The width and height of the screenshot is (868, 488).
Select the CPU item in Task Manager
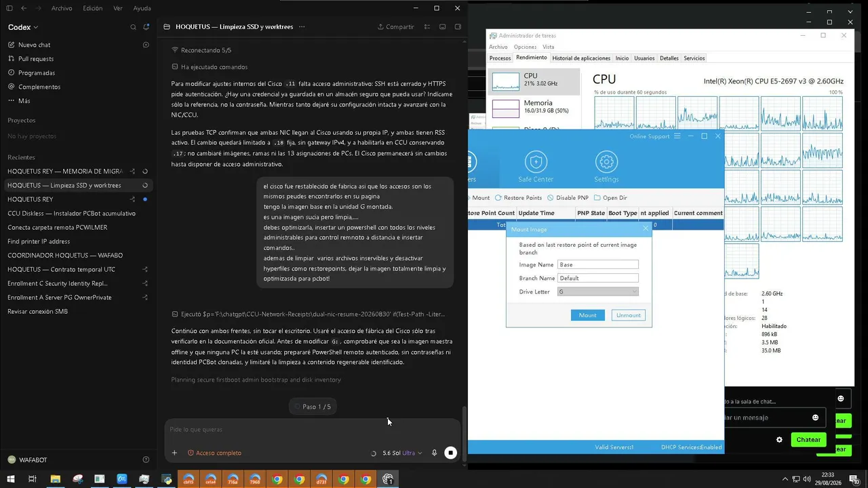[x=534, y=80]
